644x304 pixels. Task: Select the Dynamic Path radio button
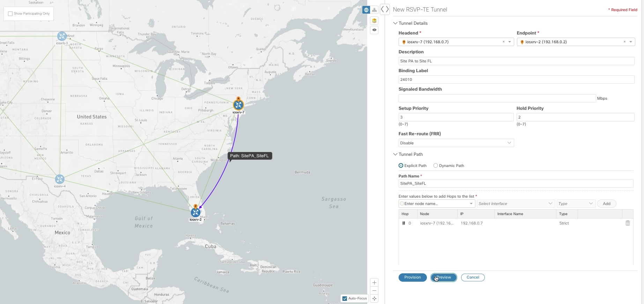pyautogui.click(x=436, y=166)
